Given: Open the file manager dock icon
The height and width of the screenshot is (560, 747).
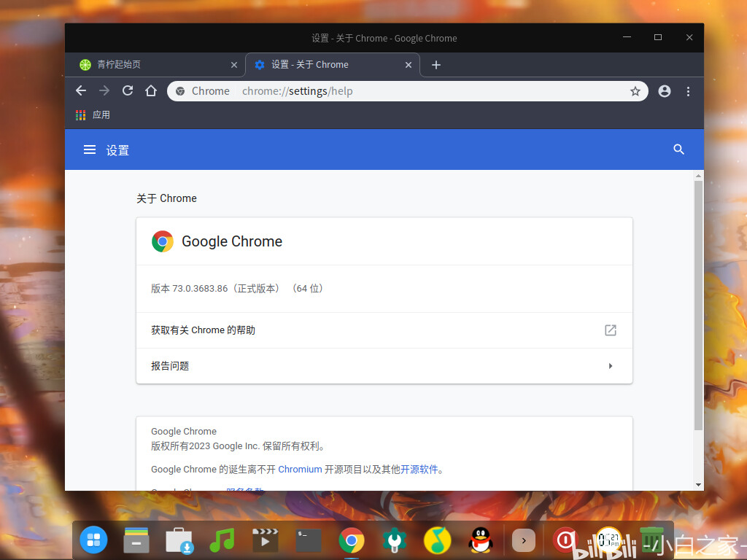Looking at the screenshot, I should click(x=136, y=540).
